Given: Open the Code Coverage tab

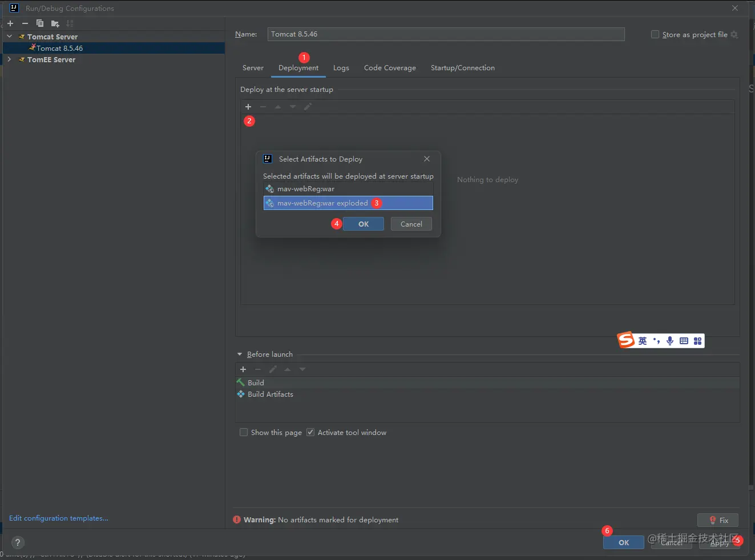Looking at the screenshot, I should click(390, 68).
